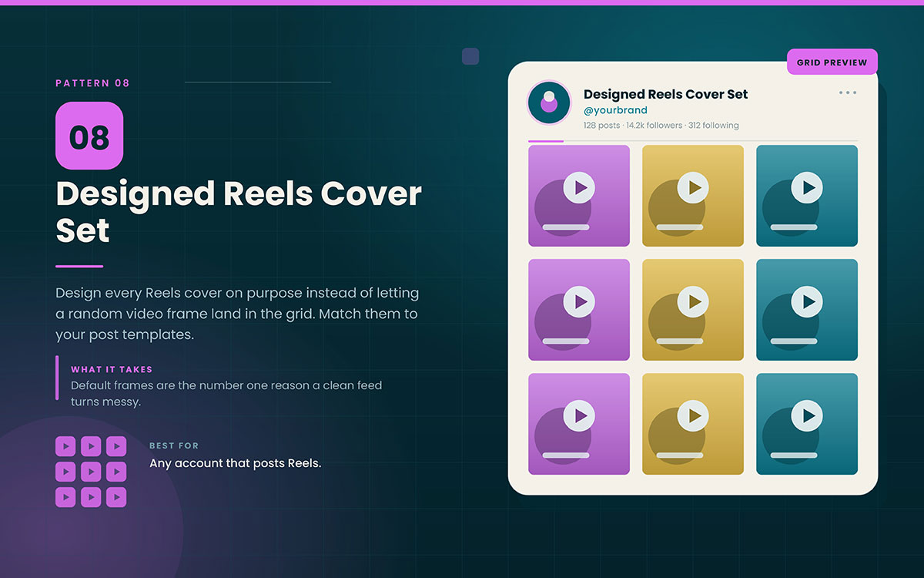
Task: Play the gold reel in the middle row
Action: [693, 310]
